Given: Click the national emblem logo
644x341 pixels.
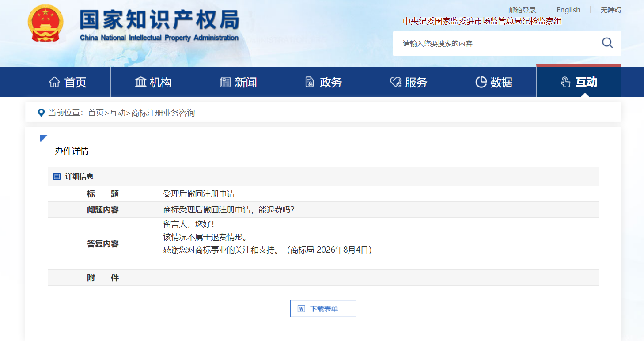Looking at the screenshot, I should pyautogui.click(x=45, y=23).
